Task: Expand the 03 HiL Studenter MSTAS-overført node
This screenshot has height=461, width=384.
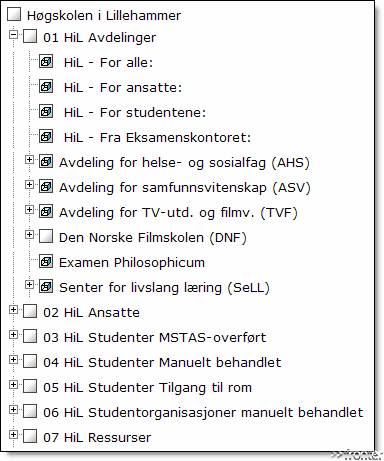Action: (13, 334)
